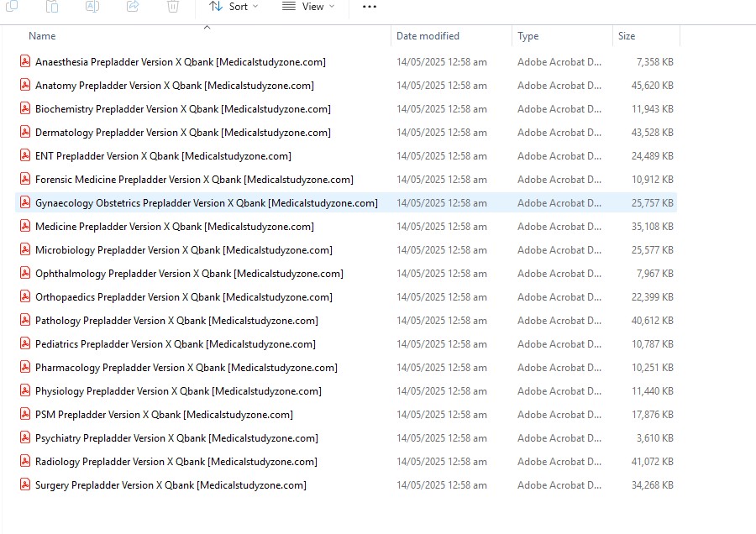Click the 41,072 KB size value
The image size is (756, 534).
coord(653,462)
